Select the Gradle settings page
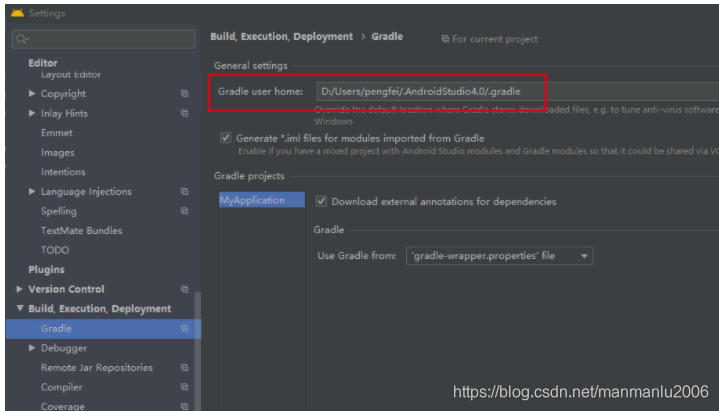Image resolution: width=719 pixels, height=411 pixels. 103,328
